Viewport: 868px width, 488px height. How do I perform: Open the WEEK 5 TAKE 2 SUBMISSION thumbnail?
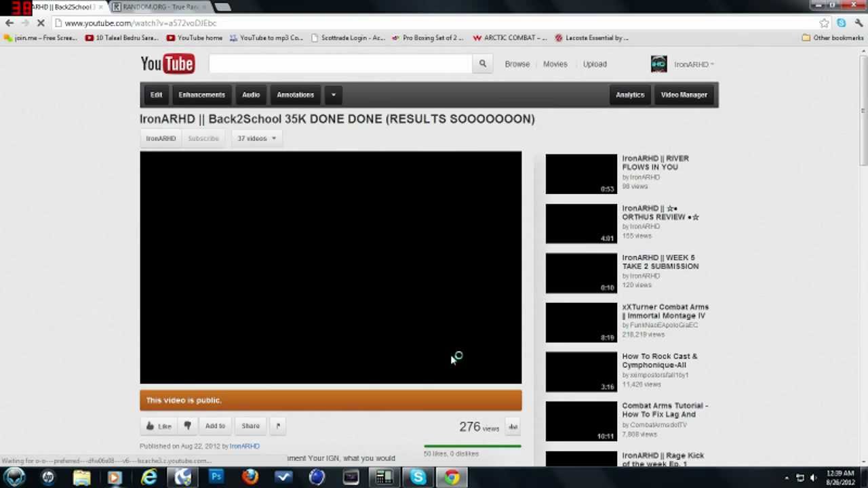coord(581,273)
